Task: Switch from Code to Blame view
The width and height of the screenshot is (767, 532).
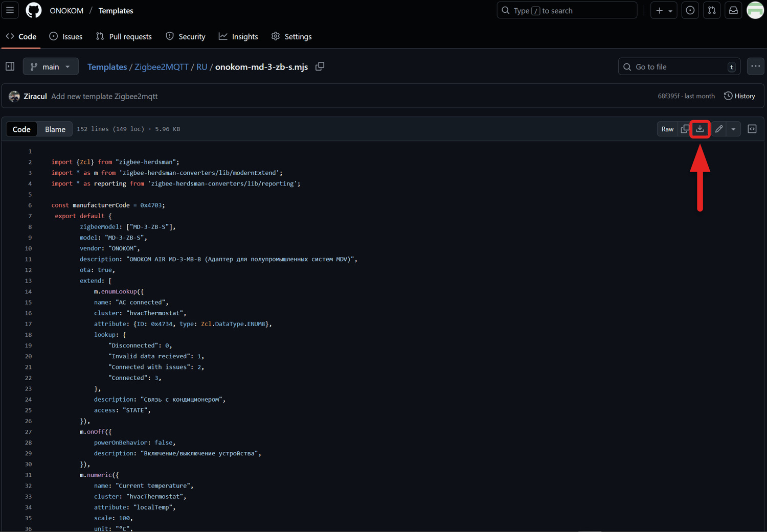Action: click(x=54, y=129)
